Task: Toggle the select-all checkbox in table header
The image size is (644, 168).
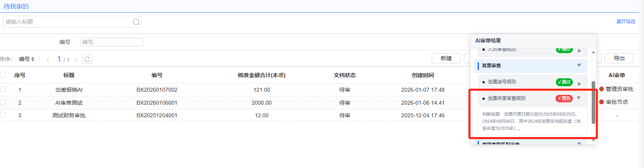Action: (3, 75)
